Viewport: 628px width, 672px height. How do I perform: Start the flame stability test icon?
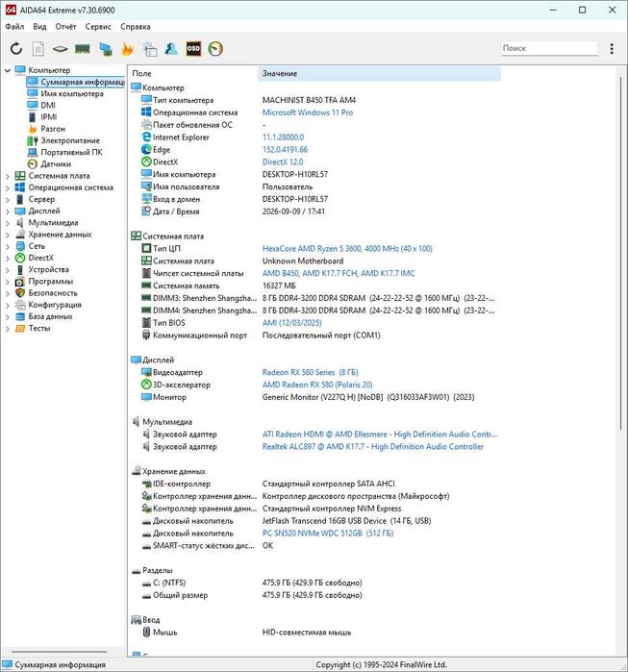tap(127, 49)
